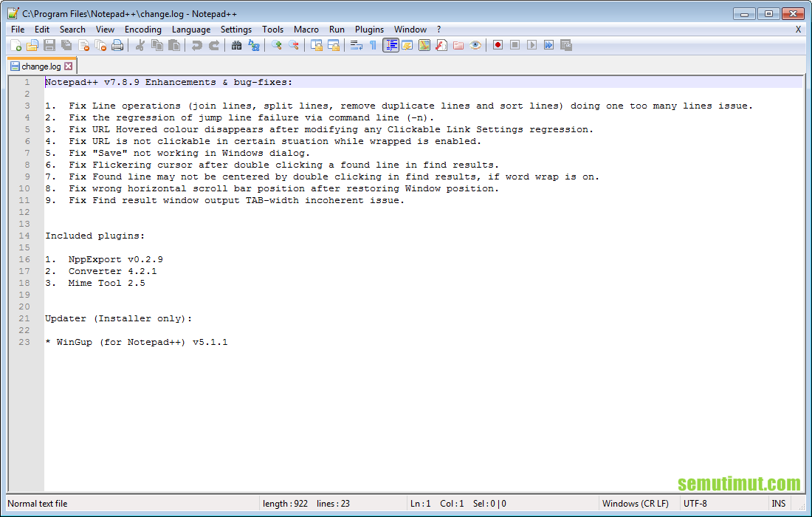
Task: Enable file monitoring with the eye icon
Action: (x=475, y=44)
